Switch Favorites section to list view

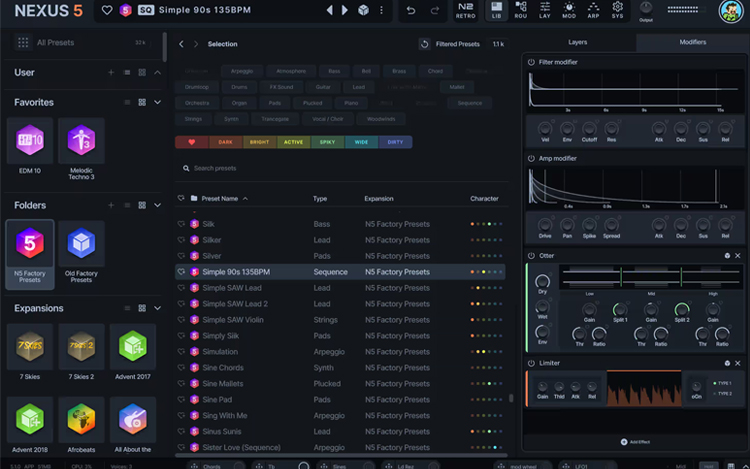click(127, 102)
